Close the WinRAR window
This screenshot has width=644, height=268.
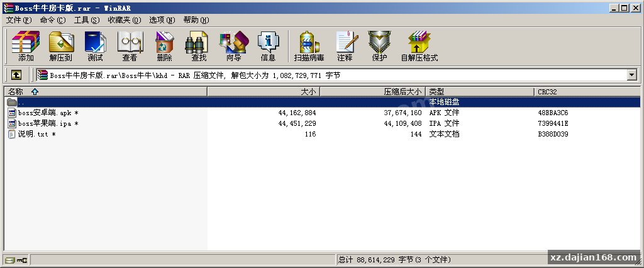click(635, 8)
